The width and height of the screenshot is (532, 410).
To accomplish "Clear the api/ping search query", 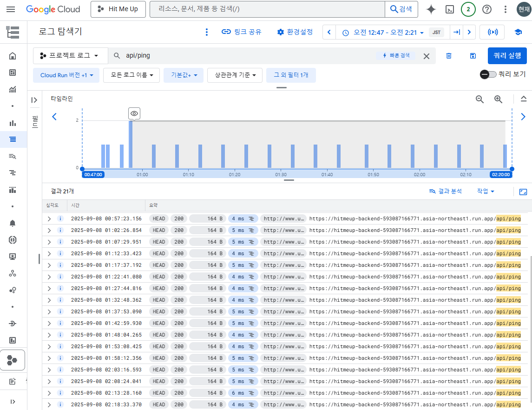I will (x=426, y=56).
